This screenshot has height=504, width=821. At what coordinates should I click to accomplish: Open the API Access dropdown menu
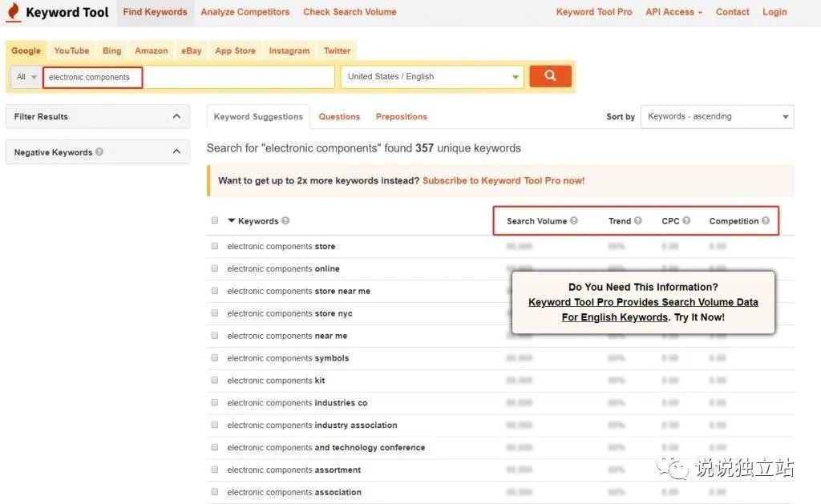(x=673, y=12)
